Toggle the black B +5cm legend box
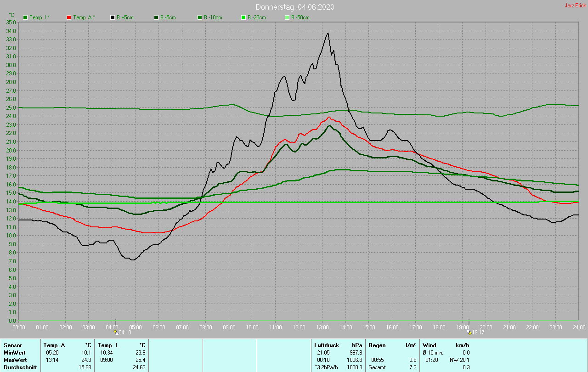The height and width of the screenshot is (372, 588). pos(113,17)
